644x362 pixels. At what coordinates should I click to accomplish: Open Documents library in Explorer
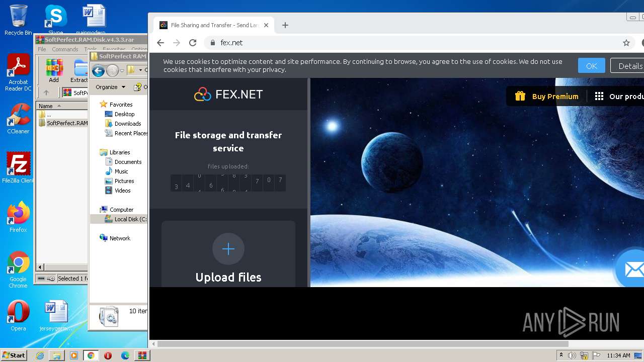[x=128, y=162]
